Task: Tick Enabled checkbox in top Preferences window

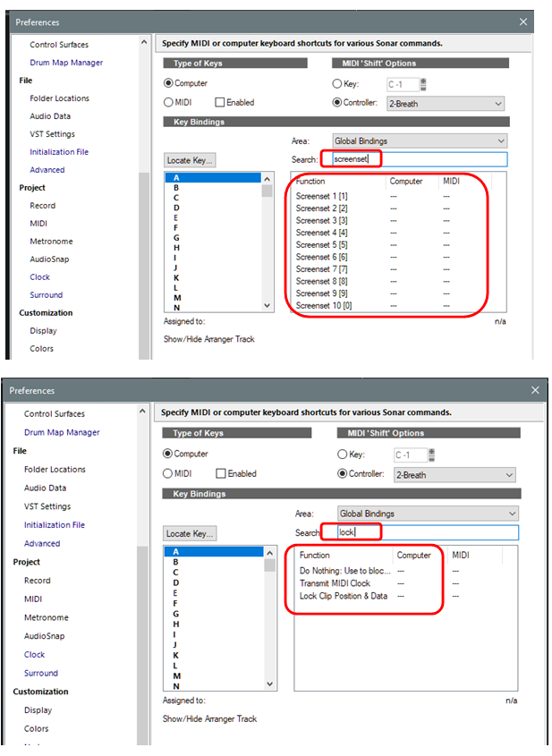Action: click(x=220, y=102)
